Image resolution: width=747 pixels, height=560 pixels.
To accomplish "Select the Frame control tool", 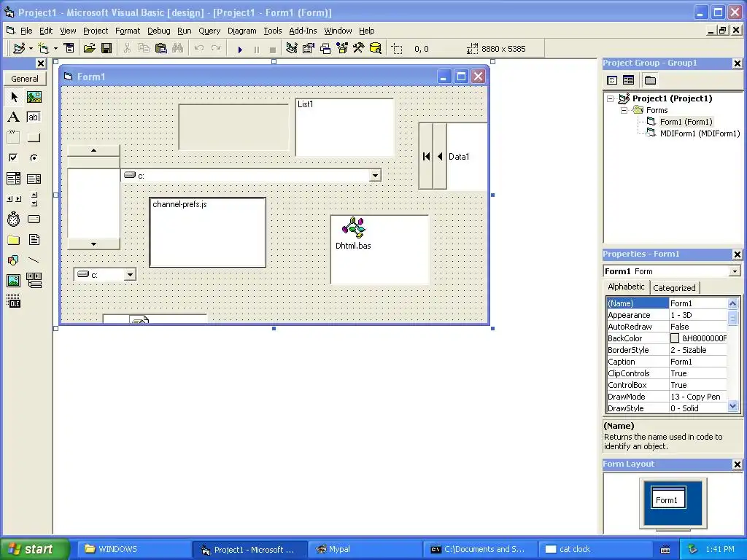I will (14, 138).
